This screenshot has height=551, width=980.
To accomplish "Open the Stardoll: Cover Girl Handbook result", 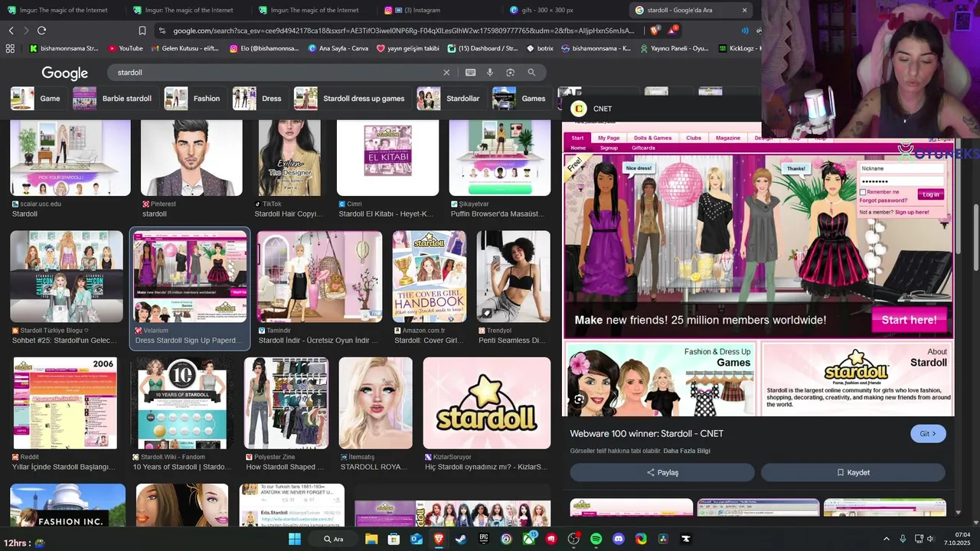I will click(x=430, y=277).
